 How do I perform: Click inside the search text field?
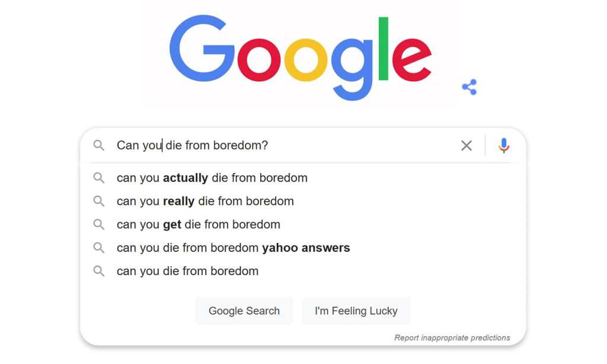click(x=356, y=146)
